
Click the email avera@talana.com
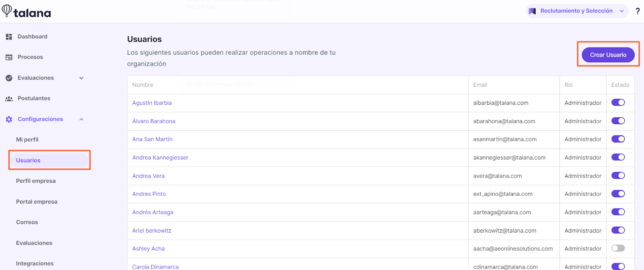tap(497, 176)
